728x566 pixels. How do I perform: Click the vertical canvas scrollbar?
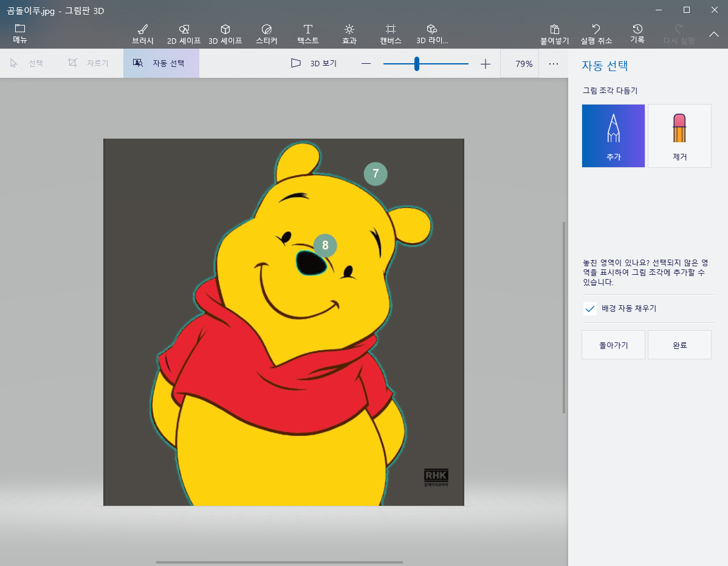tap(564, 317)
